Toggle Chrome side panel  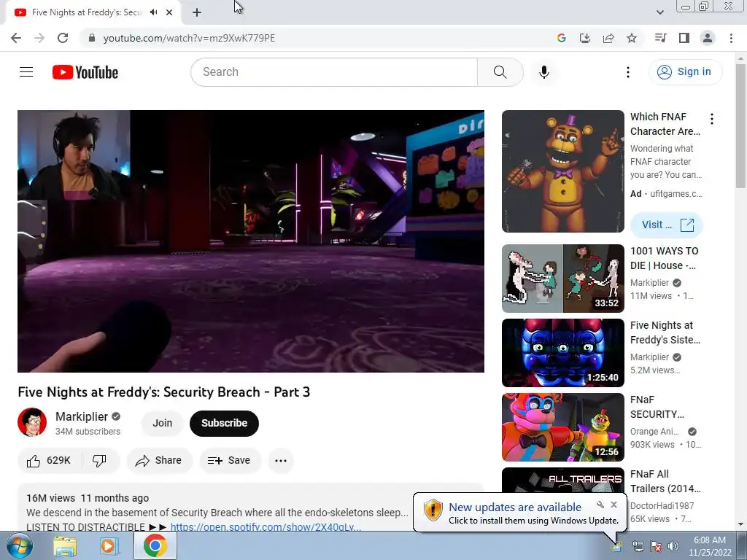point(684,38)
